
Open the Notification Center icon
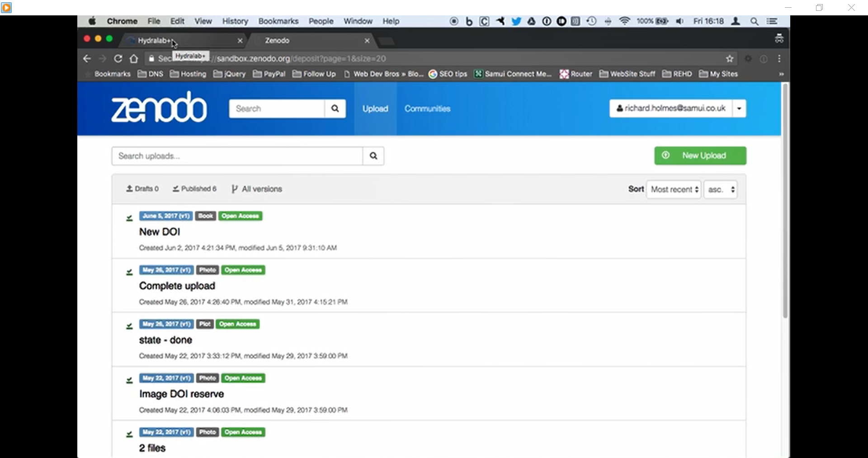coord(772,21)
